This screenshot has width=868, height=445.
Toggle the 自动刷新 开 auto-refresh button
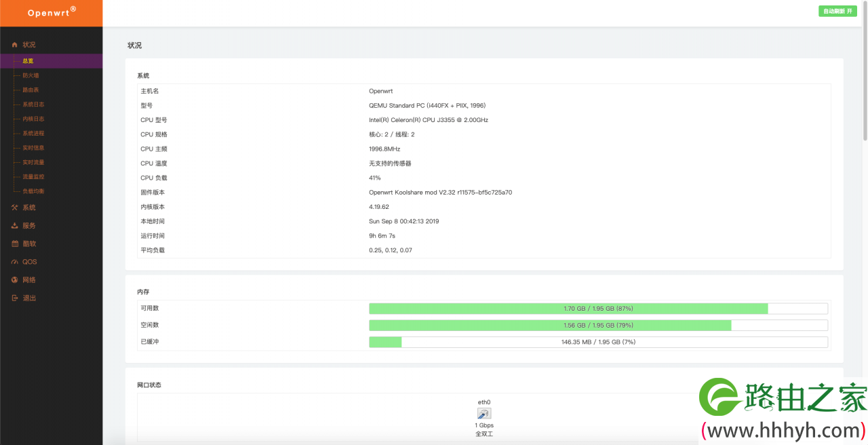point(837,11)
